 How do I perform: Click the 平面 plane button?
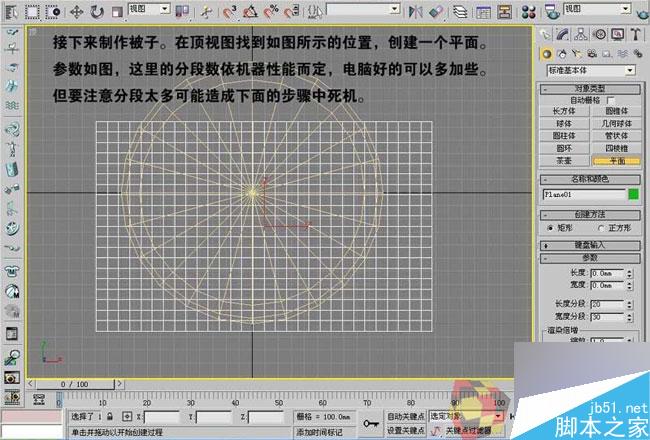616,161
